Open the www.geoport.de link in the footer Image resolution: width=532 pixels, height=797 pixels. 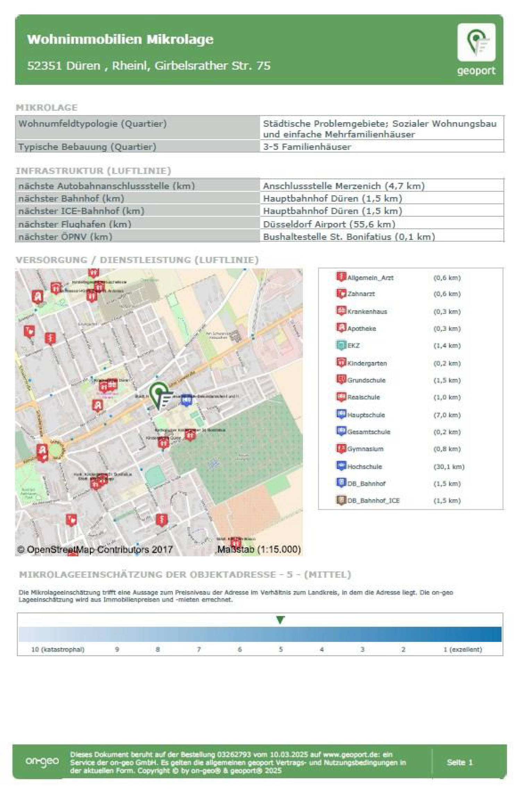pyautogui.click(x=352, y=754)
